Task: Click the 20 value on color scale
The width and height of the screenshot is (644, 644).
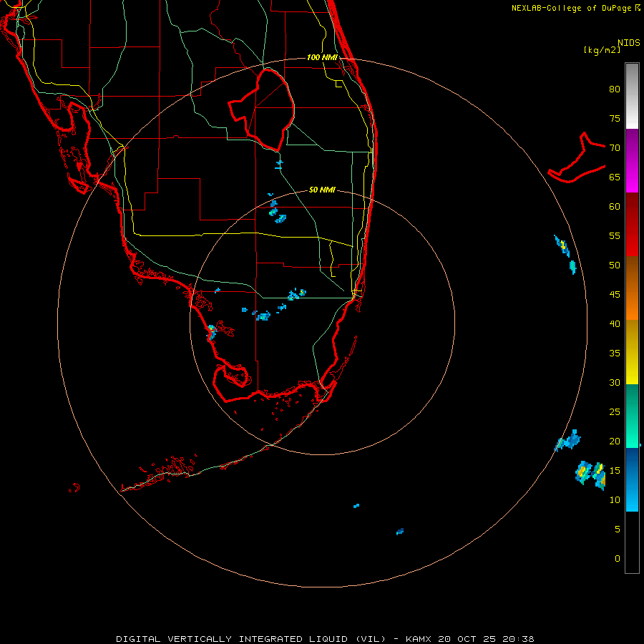Action: (615, 441)
